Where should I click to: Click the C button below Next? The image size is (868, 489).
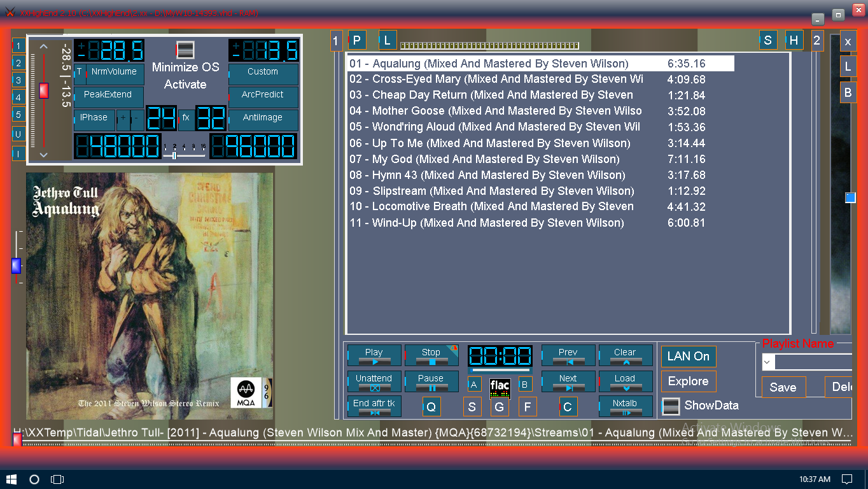pos(568,407)
